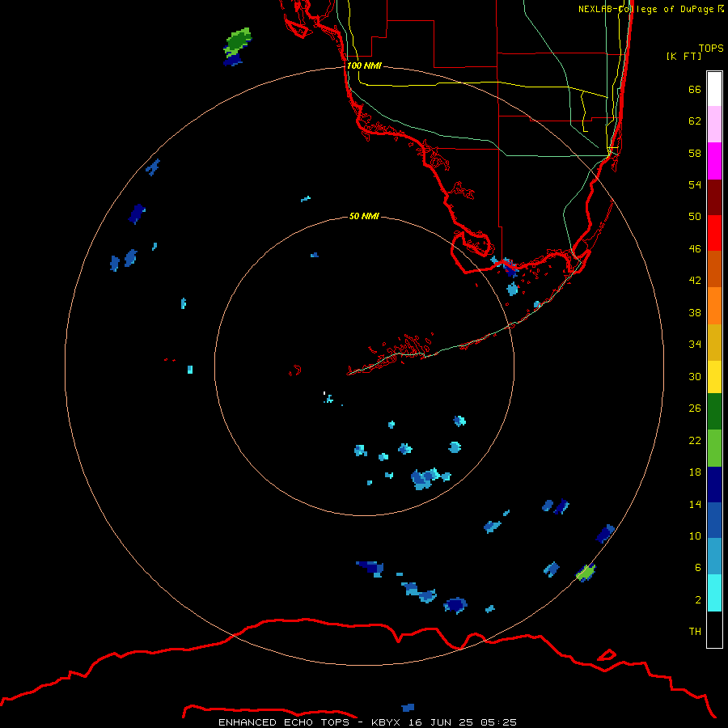
Task: Click the "KBYX" radar site identifier
Action: click(385, 722)
